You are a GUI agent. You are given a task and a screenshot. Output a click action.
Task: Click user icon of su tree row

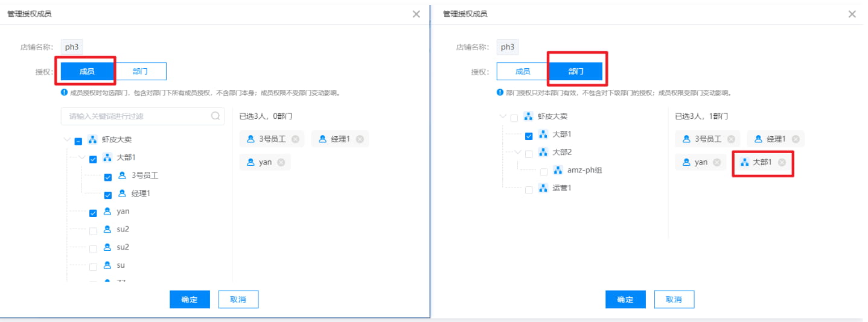107,265
